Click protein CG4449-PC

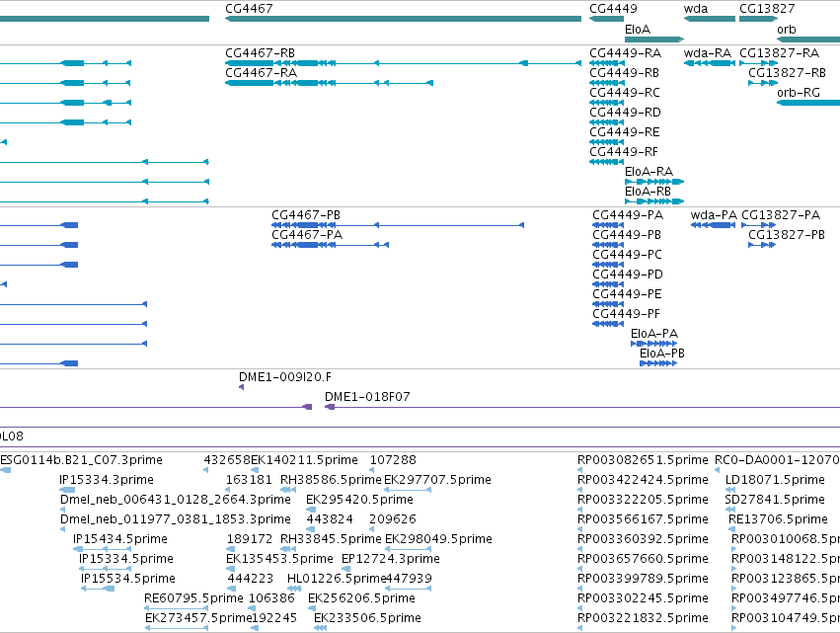608,265
